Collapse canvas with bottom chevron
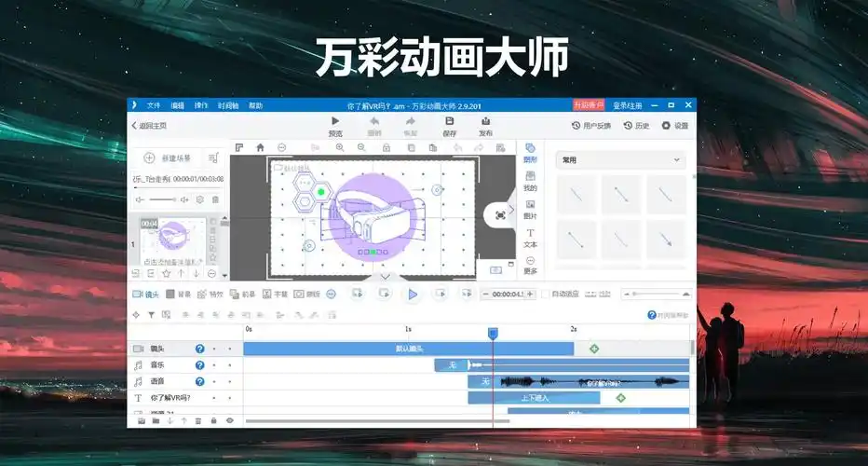This screenshot has height=466, width=868. click(x=386, y=277)
